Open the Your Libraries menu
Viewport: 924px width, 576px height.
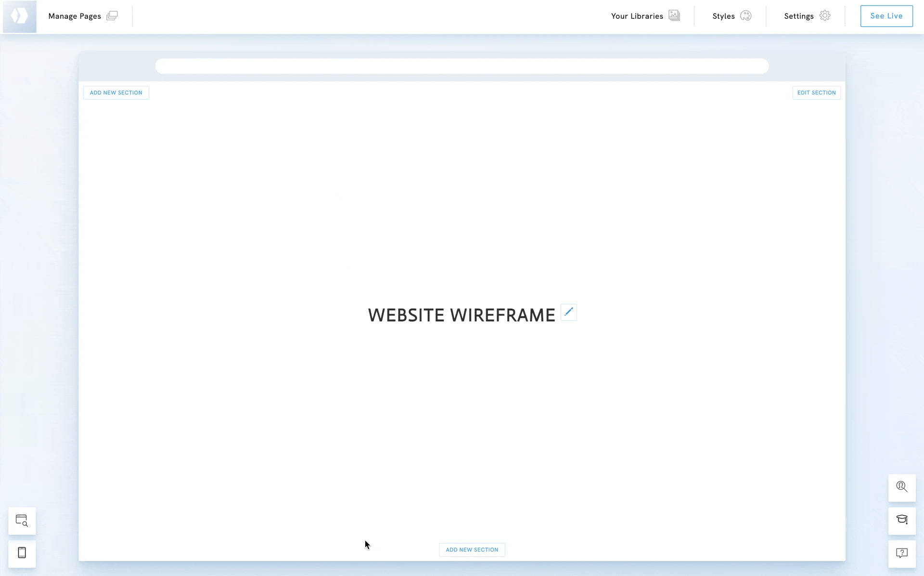pyautogui.click(x=637, y=16)
